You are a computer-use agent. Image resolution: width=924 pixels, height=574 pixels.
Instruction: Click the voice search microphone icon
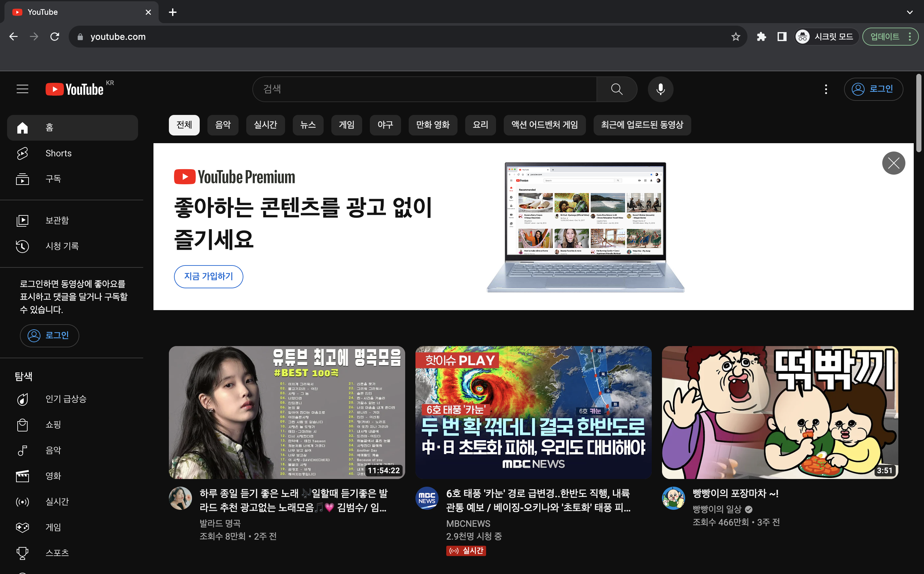tap(660, 89)
